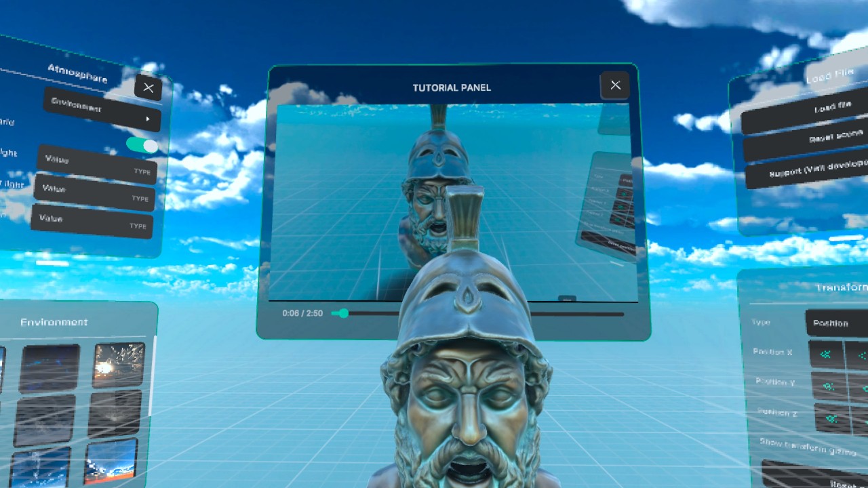Select the dark blue environment thumbnail in top row
The height and width of the screenshot is (488, 868).
(x=50, y=368)
